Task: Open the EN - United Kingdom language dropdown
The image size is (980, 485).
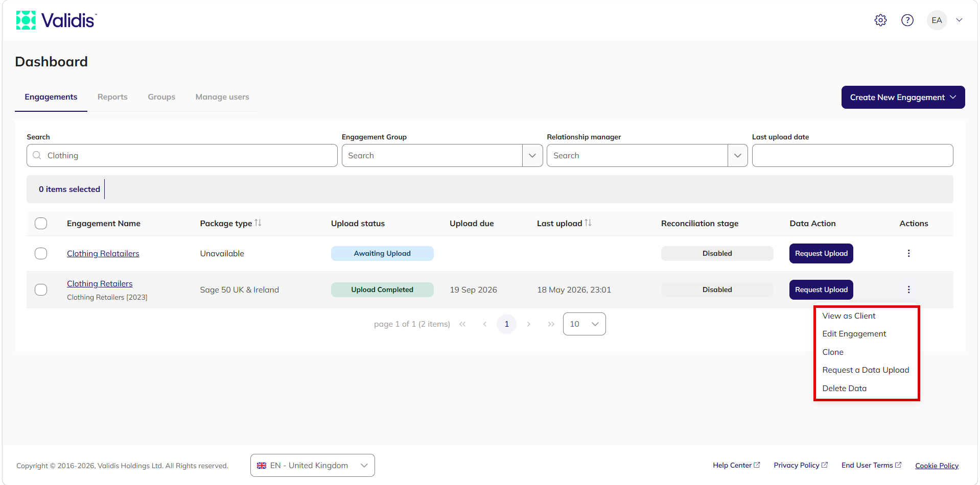Action: coord(313,466)
